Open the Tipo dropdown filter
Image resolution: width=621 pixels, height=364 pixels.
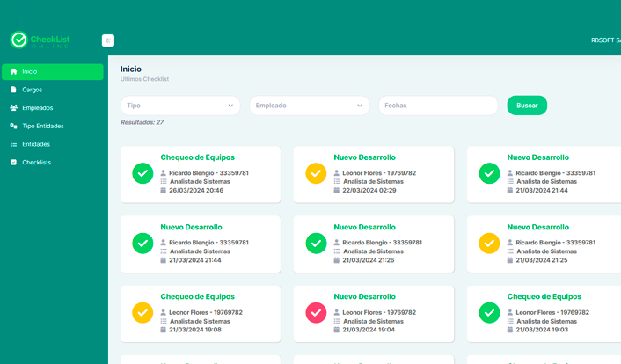(x=180, y=106)
